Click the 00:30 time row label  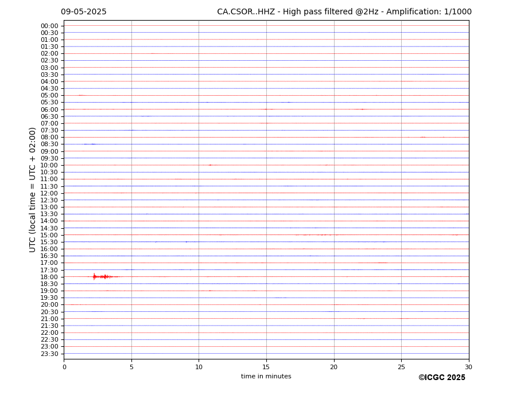pos(49,33)
